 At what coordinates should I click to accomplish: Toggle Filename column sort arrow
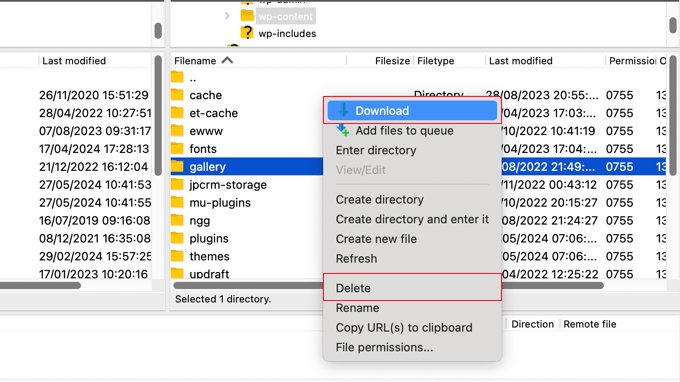227,60
